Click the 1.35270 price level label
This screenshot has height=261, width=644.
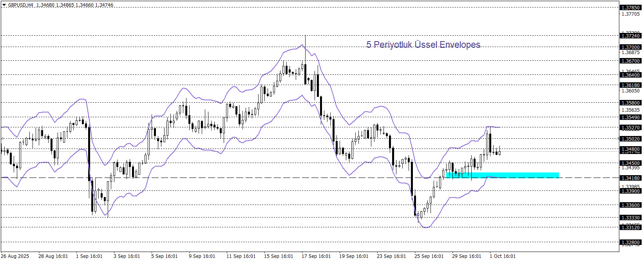[x=630, y=128]
